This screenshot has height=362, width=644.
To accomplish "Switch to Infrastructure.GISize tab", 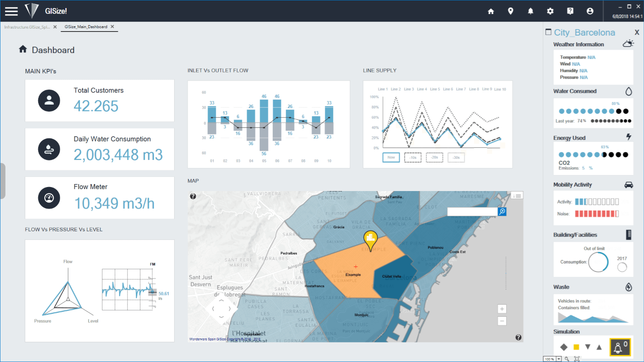I will [x=27, y=27].
